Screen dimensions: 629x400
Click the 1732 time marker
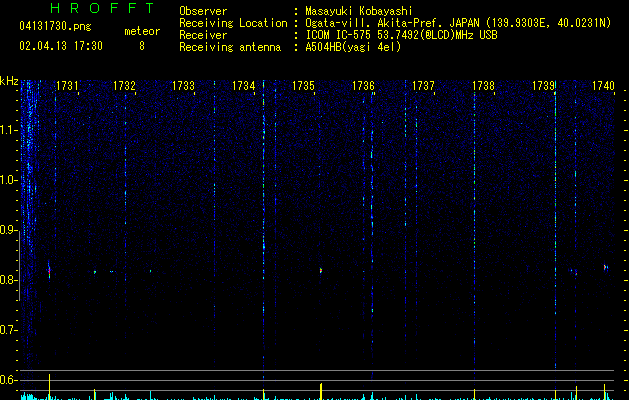pyautogui.click(x=124, y=86)
